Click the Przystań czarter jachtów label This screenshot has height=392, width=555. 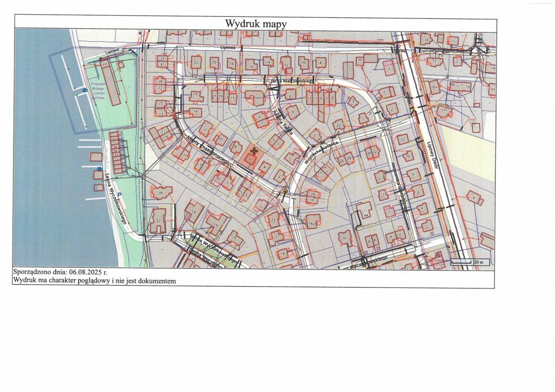pyautogui.click(x=98, y=92)
